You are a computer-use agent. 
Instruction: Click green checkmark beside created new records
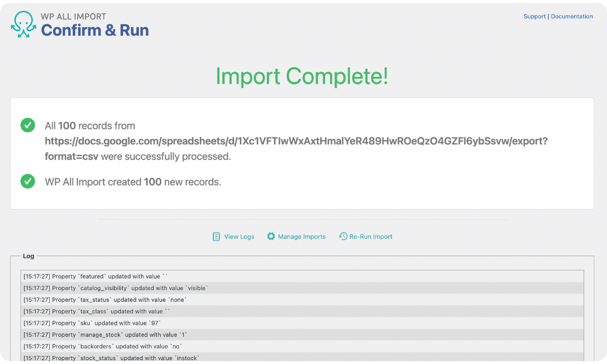tap(28, 181)
